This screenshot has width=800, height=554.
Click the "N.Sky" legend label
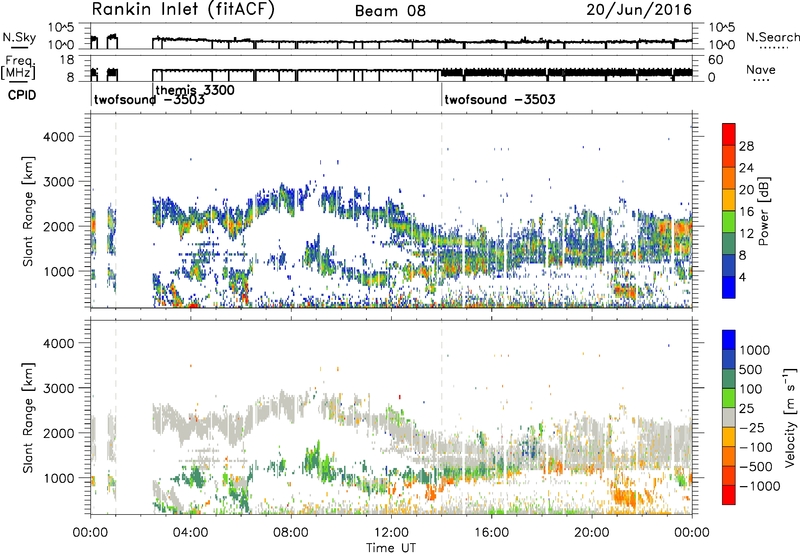19,37
